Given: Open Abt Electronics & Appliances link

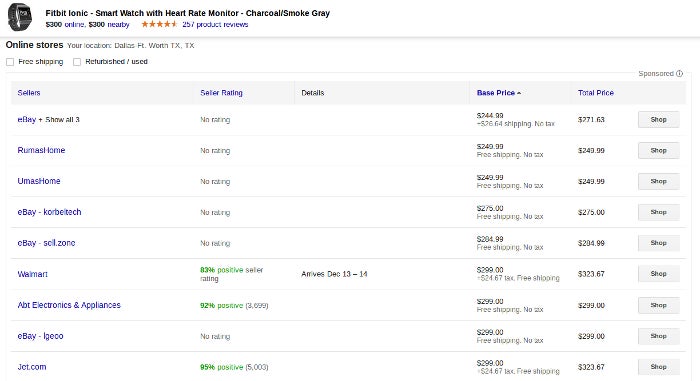Looking at the screenshot, I should (x=69, y=305).
